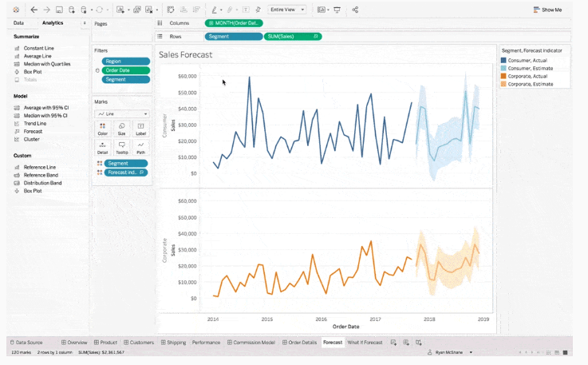Open the Commission Model sheet tab
This screenshot has width=588, height=365.
point(251,343)
